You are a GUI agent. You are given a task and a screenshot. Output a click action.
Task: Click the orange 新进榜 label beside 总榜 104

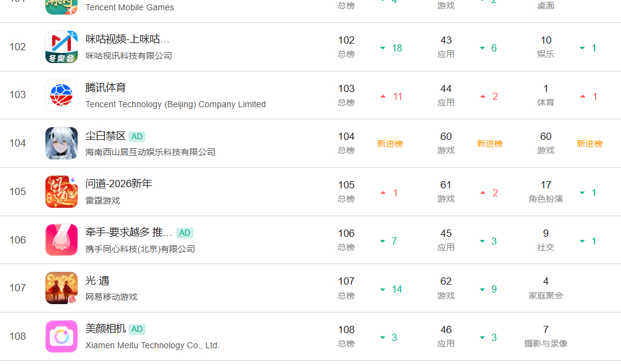click(390, 144)
